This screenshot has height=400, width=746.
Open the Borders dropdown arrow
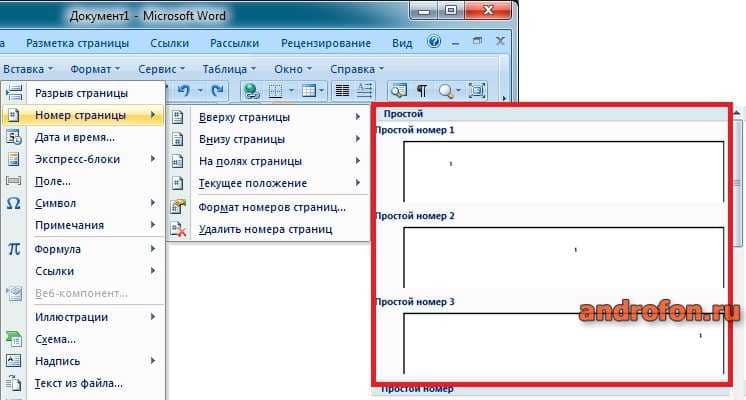point(291,90)
